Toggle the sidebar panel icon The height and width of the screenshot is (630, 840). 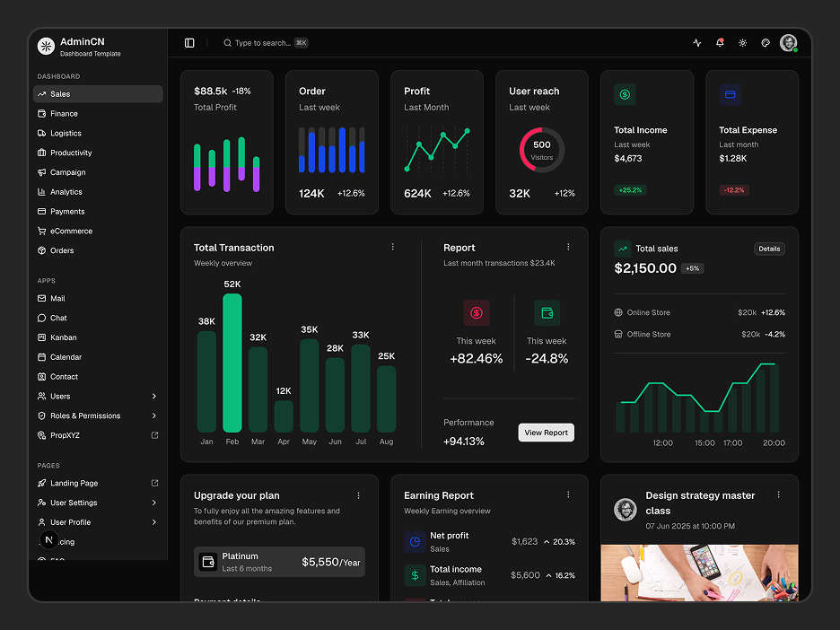coord(189,43)
